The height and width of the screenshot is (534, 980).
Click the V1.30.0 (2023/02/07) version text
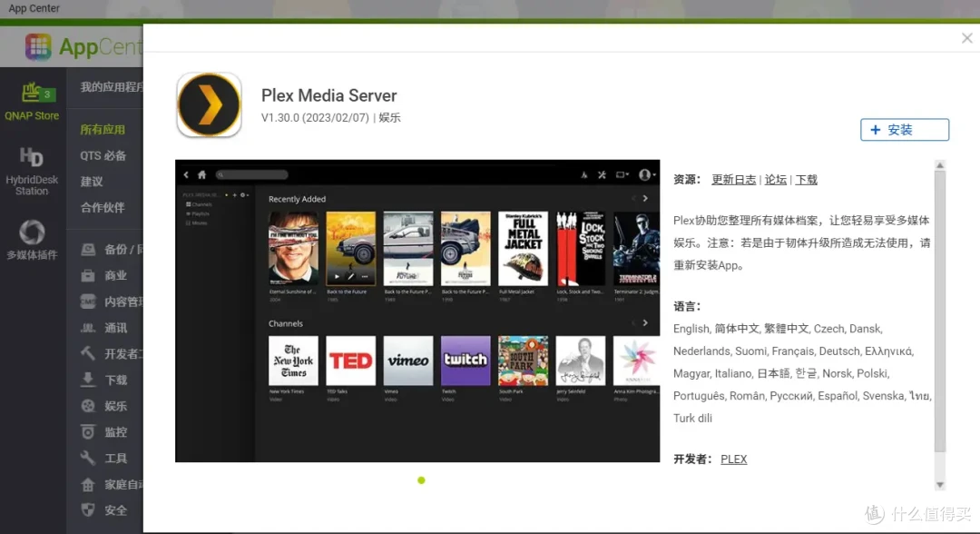(315, 117)
